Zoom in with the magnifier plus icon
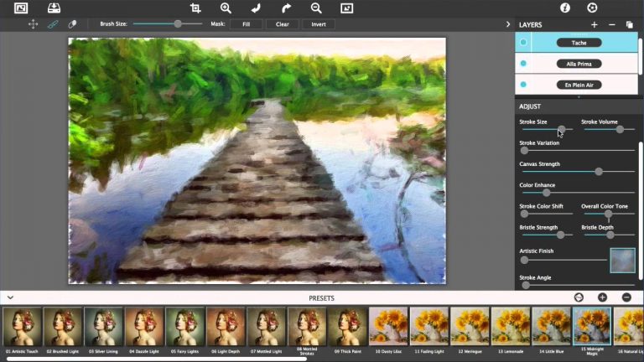The height and width of the screenshot is (362, 644). 226,8
